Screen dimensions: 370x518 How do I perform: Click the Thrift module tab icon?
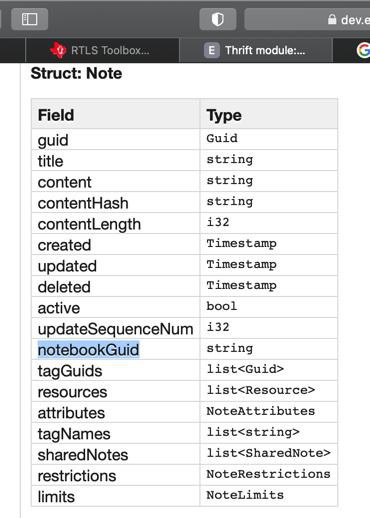click(x=212, y=50)
